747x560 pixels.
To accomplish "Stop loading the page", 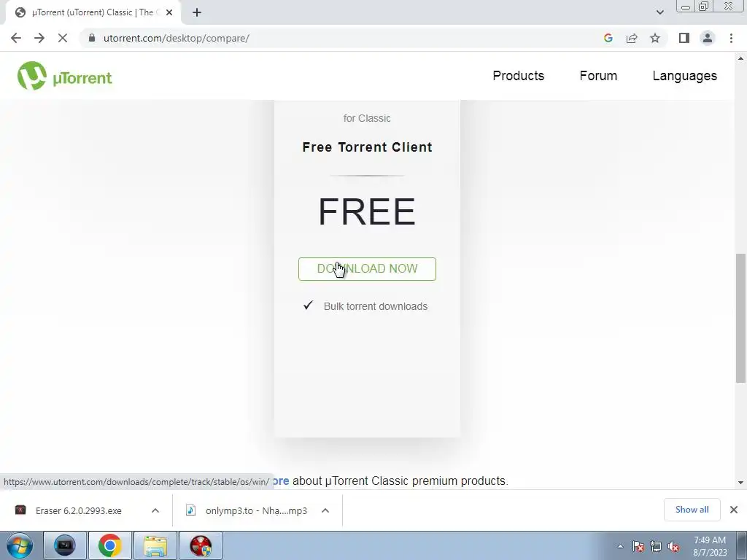I will pos(63,38).
